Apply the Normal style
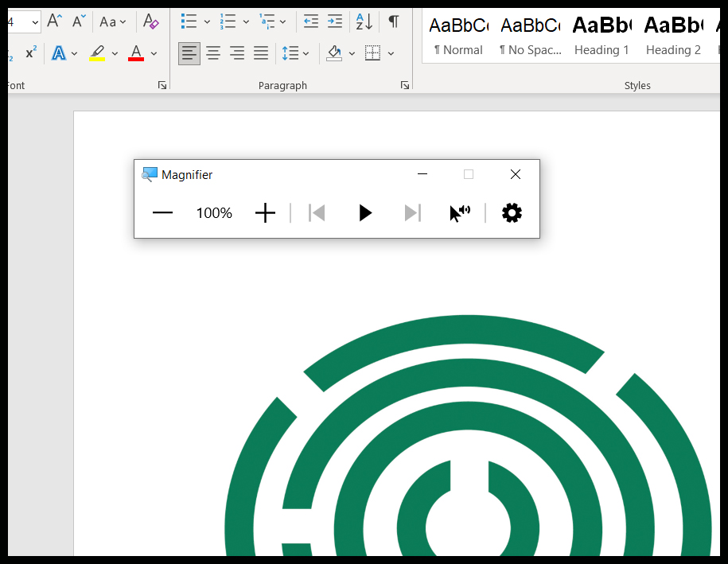Image resolution: width=728 pixels, height=564 pixels. (x=458, y=37)
